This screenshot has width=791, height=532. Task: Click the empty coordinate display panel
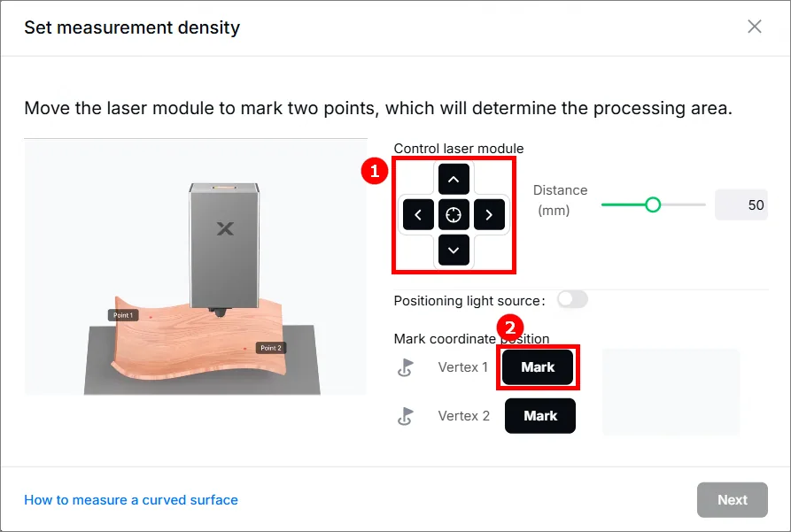coord(671,391)
